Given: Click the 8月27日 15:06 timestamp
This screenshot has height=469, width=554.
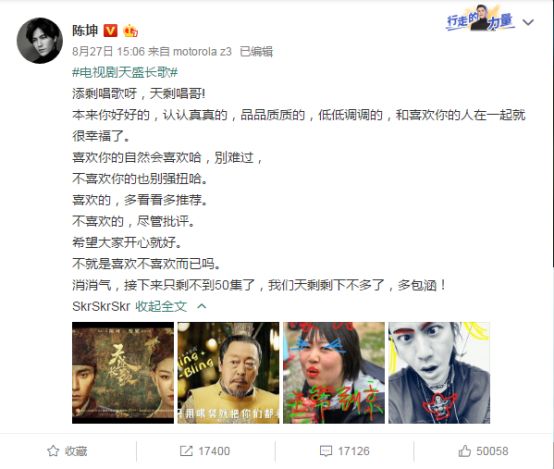Looking at the screenshot, I should (108, 52).
